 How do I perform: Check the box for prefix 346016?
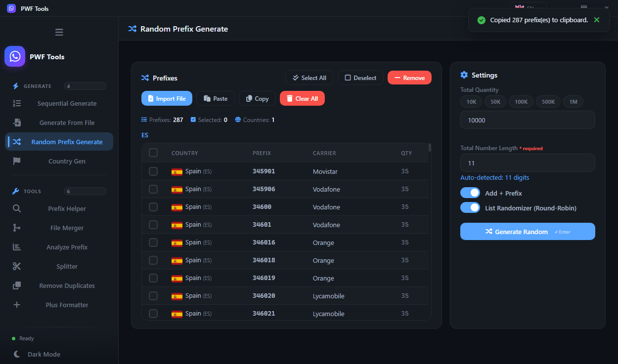(x=153, y=243)
